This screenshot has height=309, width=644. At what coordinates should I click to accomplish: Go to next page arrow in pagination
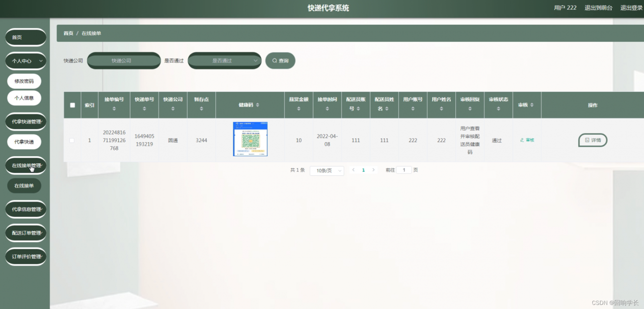tap(373, 170)
